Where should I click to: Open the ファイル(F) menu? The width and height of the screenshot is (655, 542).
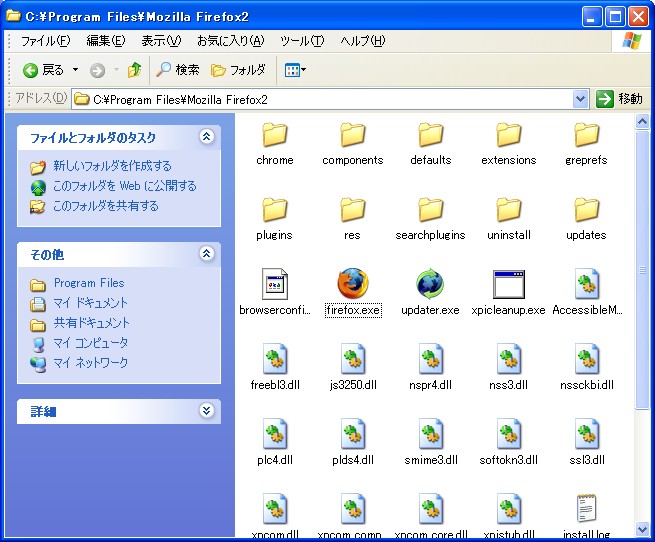46,41
